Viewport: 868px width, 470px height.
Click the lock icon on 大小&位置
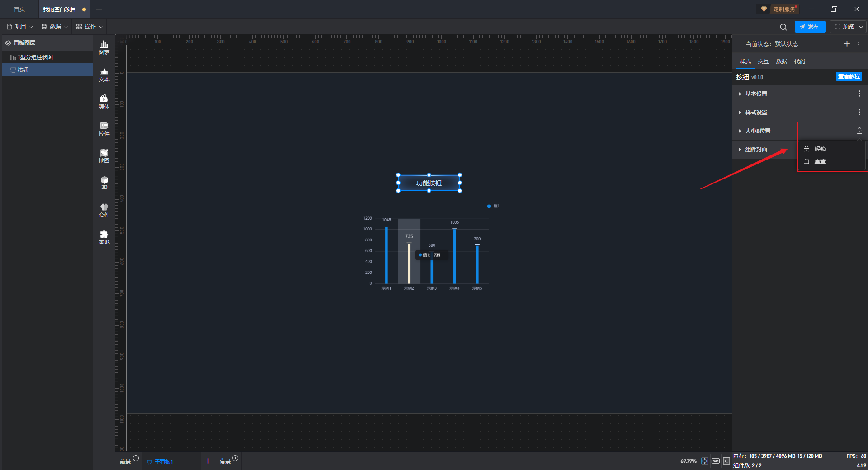tap(859, 131)
